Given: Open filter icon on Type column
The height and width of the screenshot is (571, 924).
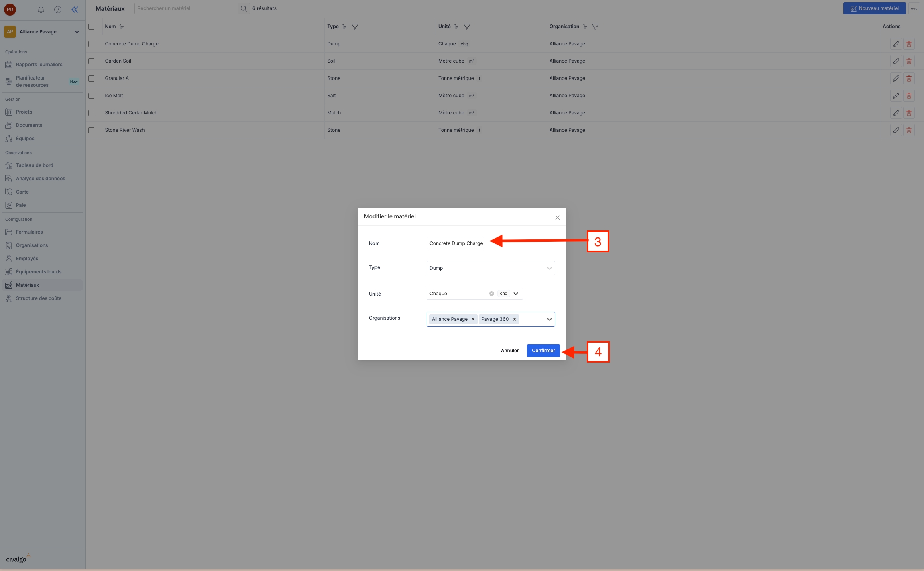Looking at the screenshot, I should (355, 27).
